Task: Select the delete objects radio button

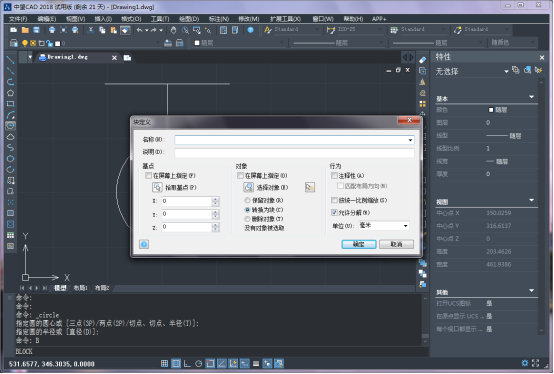Action: pos(247,219)
